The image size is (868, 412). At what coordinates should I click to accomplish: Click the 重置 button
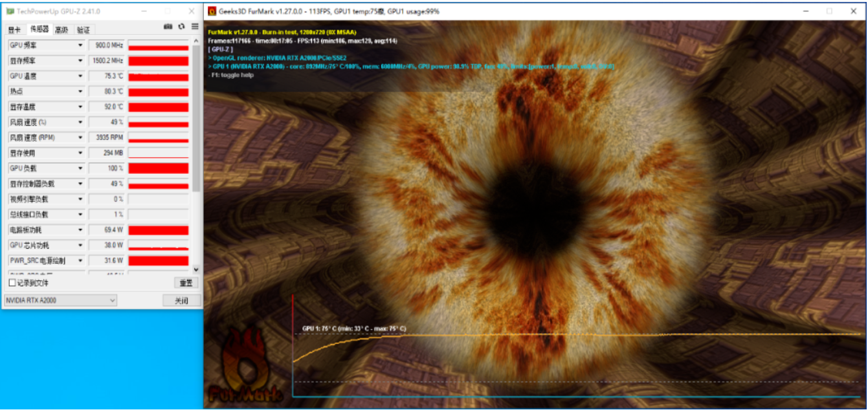186,283
